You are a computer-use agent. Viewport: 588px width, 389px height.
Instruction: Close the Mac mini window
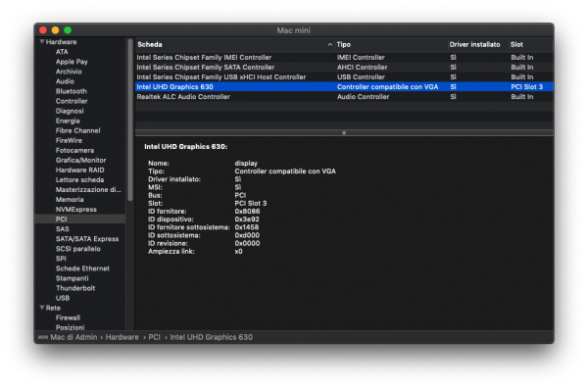pyautogui.click(x=43, y=30)
